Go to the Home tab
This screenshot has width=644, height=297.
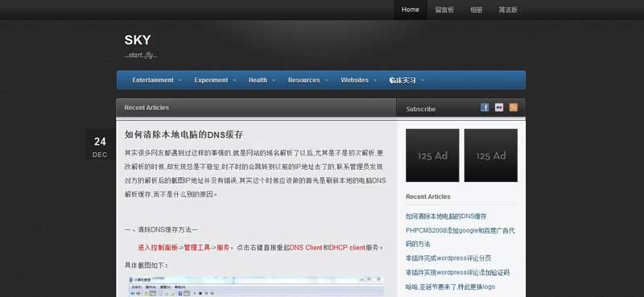point(411,10)
